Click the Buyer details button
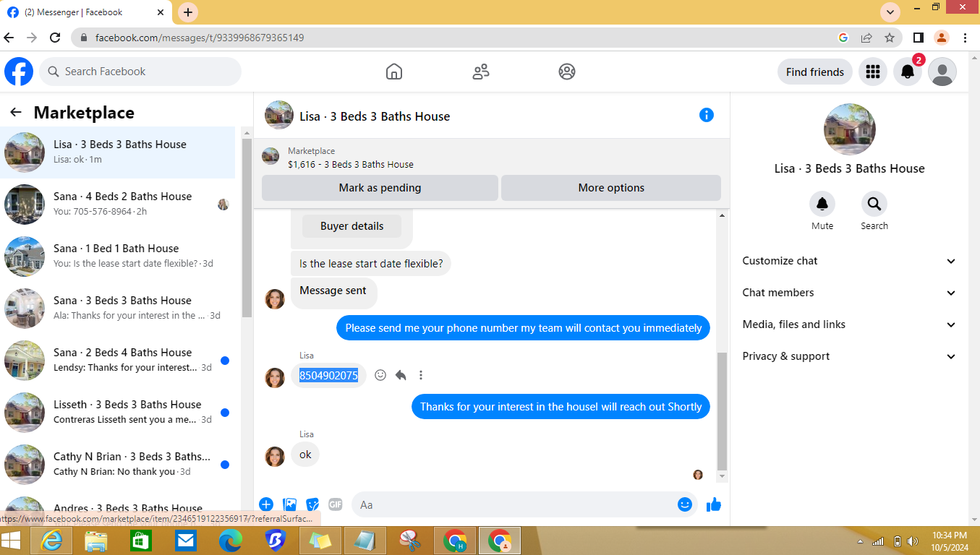Image resolution: width=980 pixels, height=555 pixels. pos(352,226)
